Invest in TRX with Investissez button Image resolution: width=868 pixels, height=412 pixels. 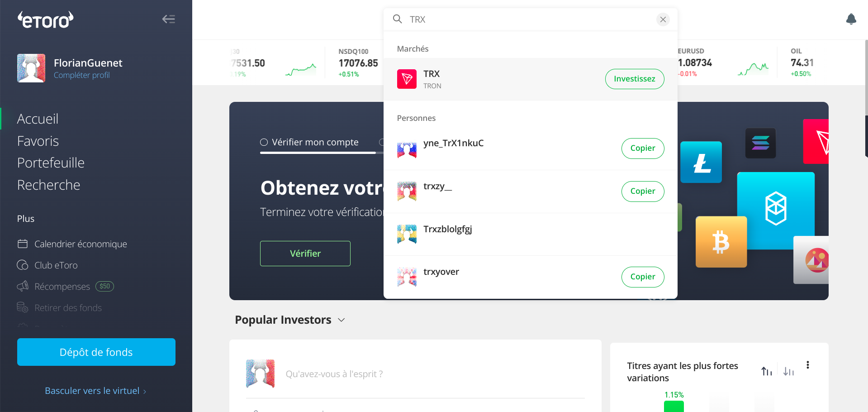click(x=635, y=79)
